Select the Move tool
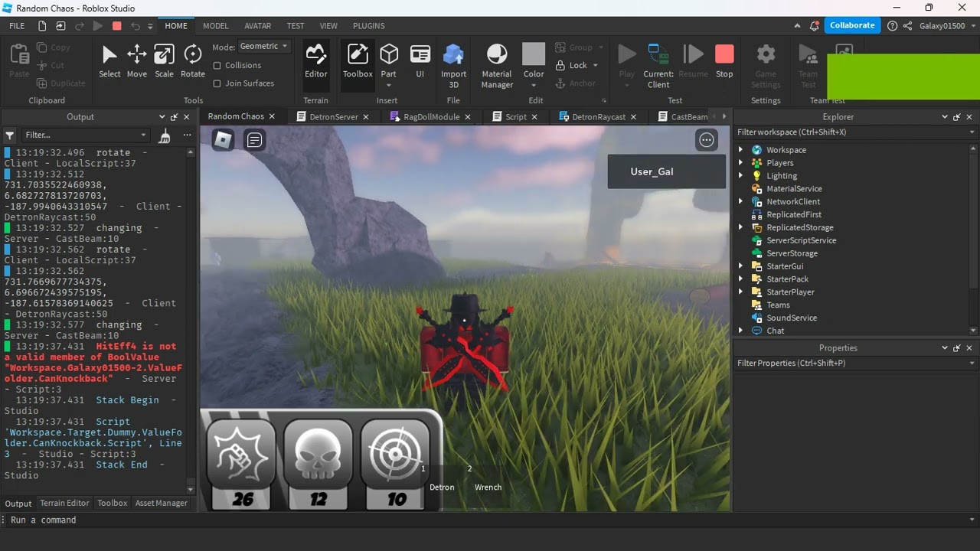 tap(137, 61)
